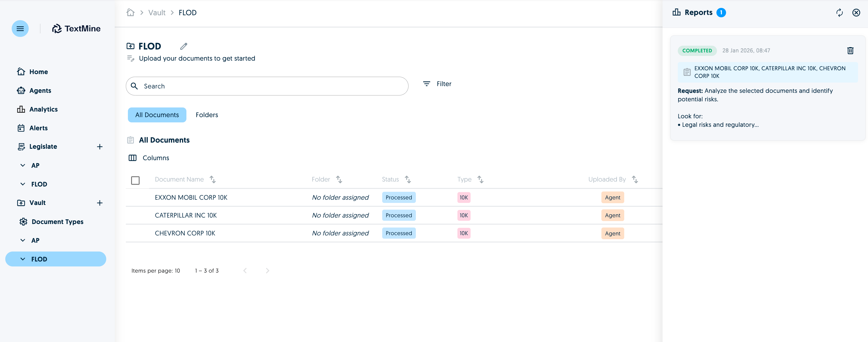Go to next page of documents
Image resolution: width=868 pixels, height=342 pixels.
tap(267, 271)
